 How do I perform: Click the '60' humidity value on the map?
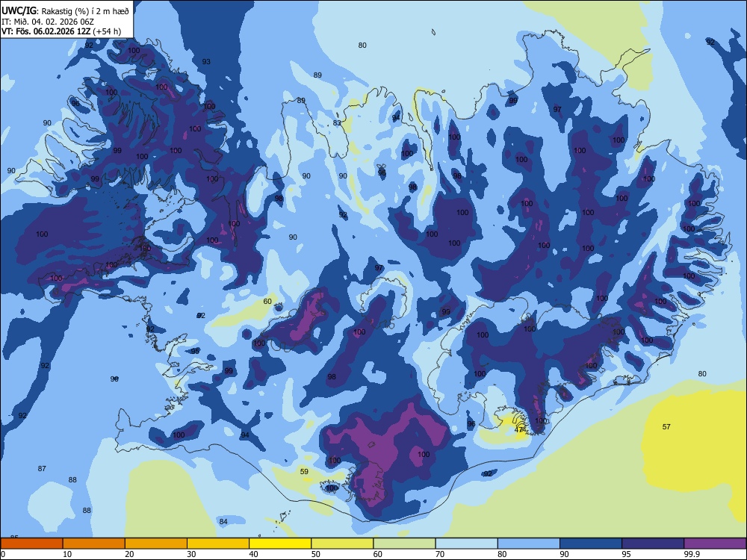click(x=267, y=302)
